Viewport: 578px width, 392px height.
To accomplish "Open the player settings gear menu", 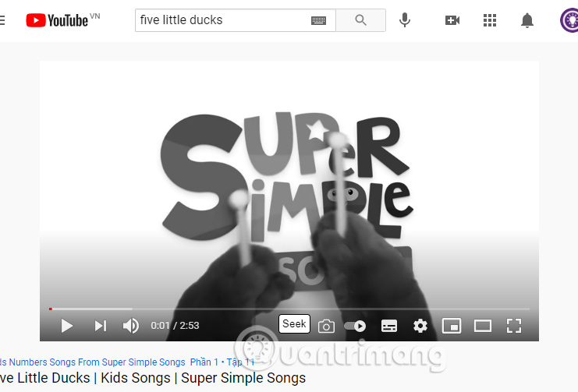I will [420, 326].
